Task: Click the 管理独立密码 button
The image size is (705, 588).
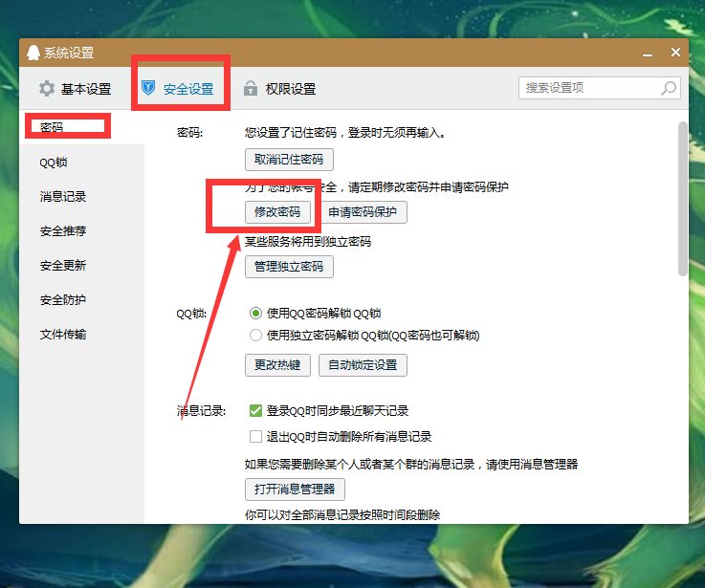Action: point(289,267)
